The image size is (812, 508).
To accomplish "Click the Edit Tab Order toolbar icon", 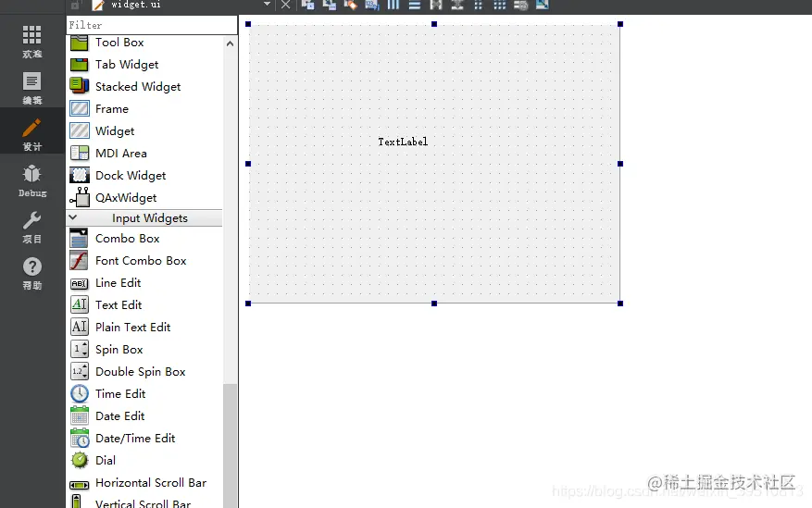I will click(x=372, y=5).
